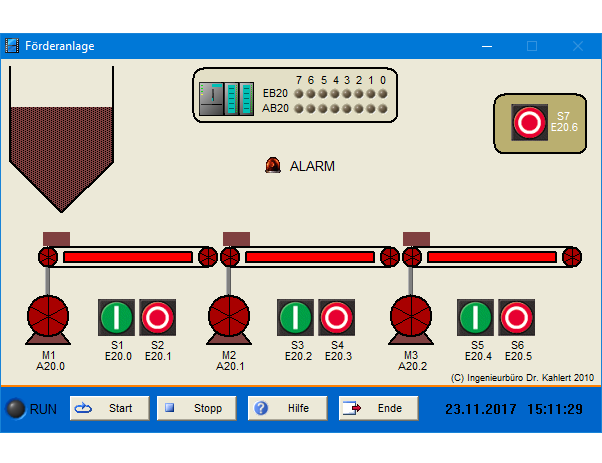Hit the red S7 E20.6 emergency button
Viewport: 602px width, 463px height.
click(x=529, y=122)
